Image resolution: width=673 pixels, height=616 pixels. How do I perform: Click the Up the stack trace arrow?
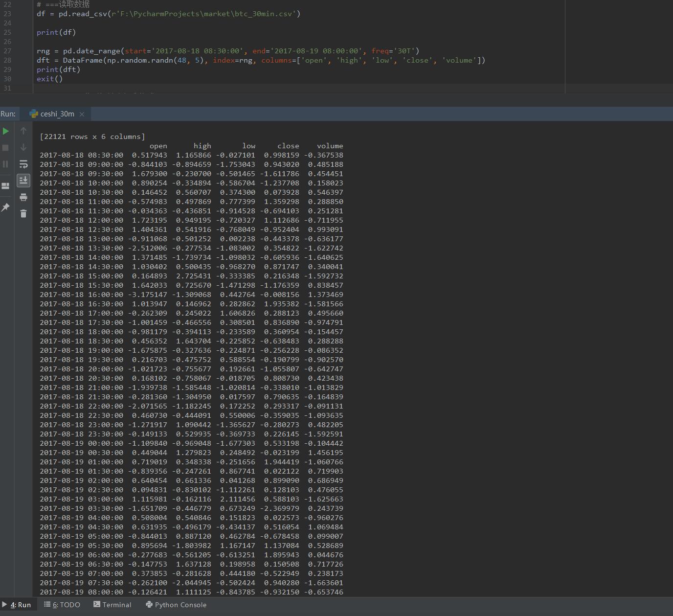(23, 131)
